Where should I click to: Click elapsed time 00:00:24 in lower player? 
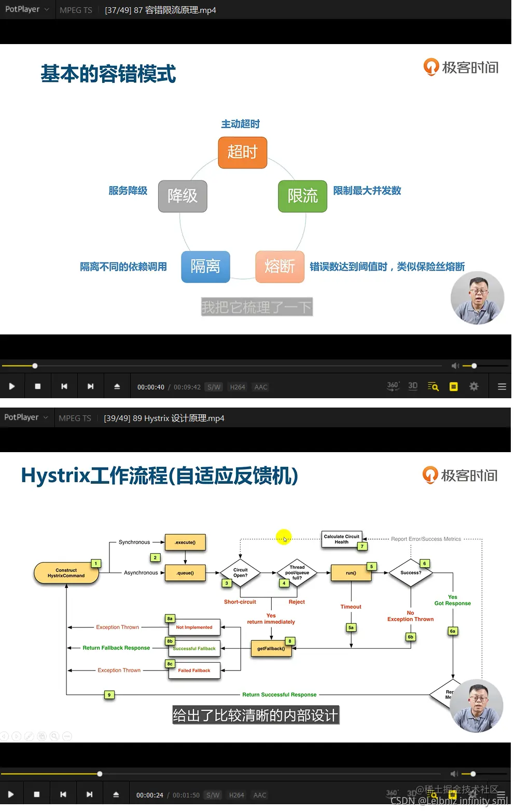(x=149, y=795)
